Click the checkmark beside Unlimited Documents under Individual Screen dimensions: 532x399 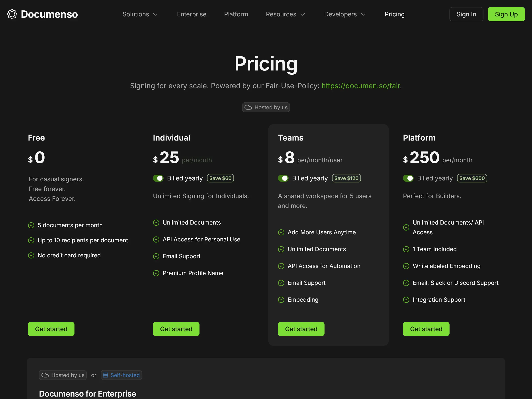156,223
